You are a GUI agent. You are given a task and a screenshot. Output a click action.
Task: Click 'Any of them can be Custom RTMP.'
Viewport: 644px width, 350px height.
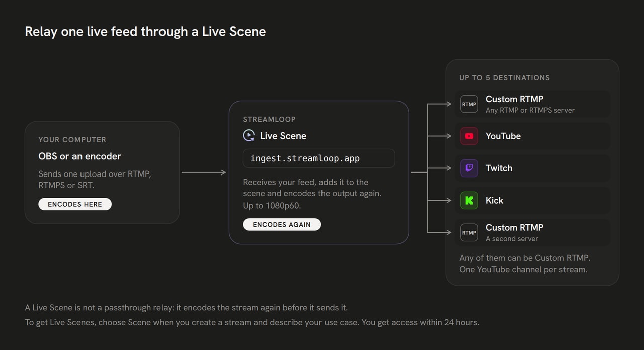525,258
